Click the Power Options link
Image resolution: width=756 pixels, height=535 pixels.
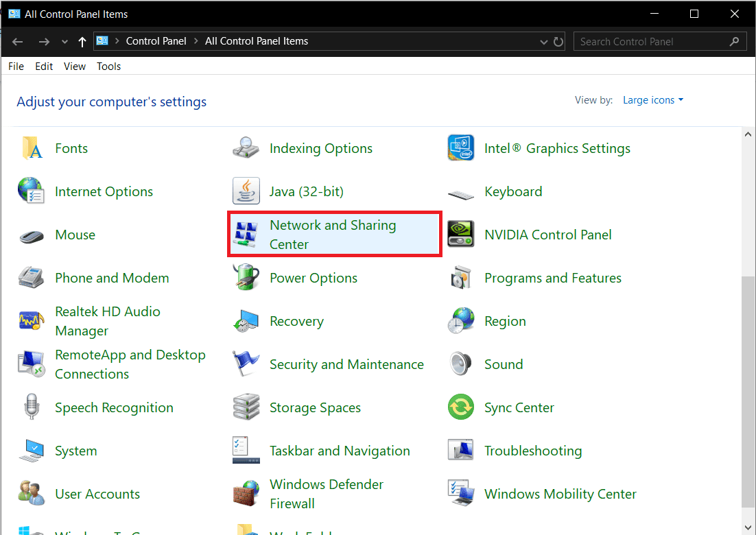coord(314,278)
